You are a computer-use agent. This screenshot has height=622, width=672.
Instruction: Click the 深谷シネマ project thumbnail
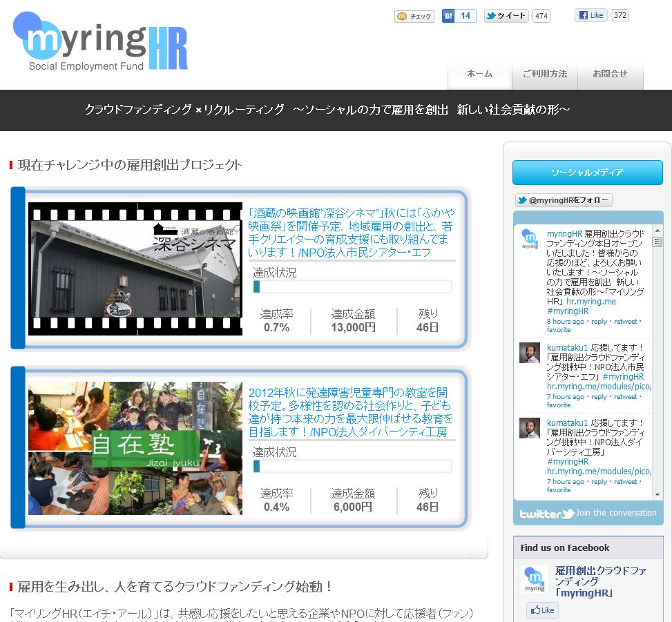coord(135,269)
